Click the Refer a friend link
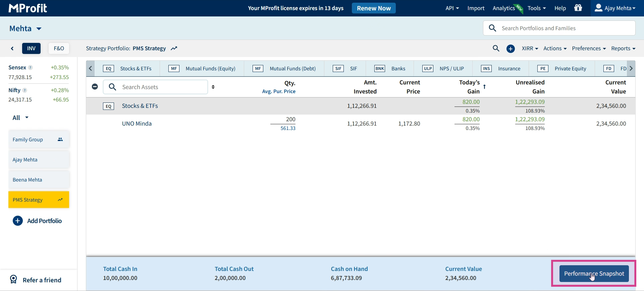 [42, 280]
